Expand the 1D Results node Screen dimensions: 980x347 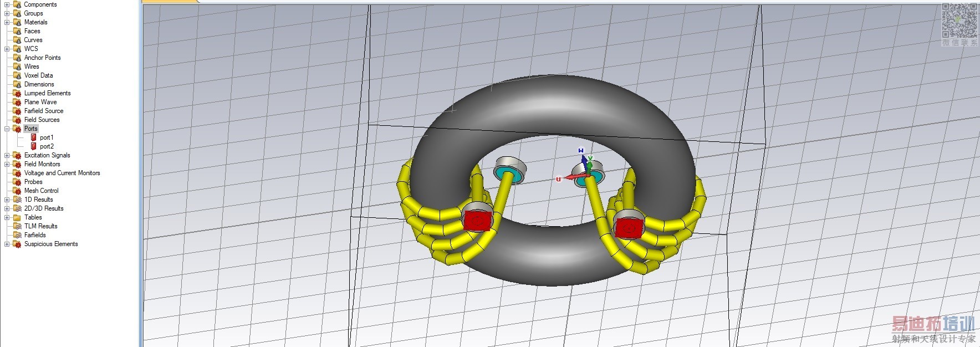(7, 200)
